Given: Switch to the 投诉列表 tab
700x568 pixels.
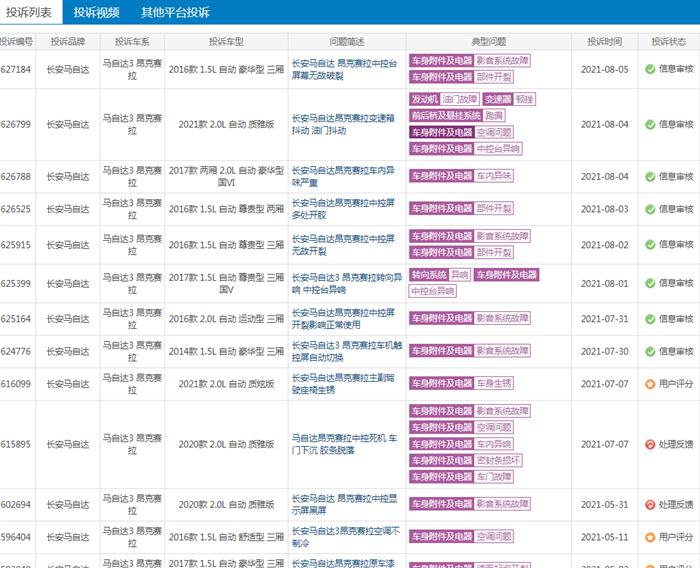Looking at the screenshot, I should coord(29,13).
